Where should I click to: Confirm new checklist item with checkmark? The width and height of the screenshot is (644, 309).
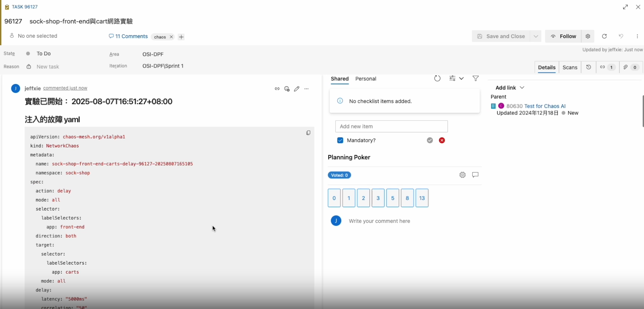430,140
